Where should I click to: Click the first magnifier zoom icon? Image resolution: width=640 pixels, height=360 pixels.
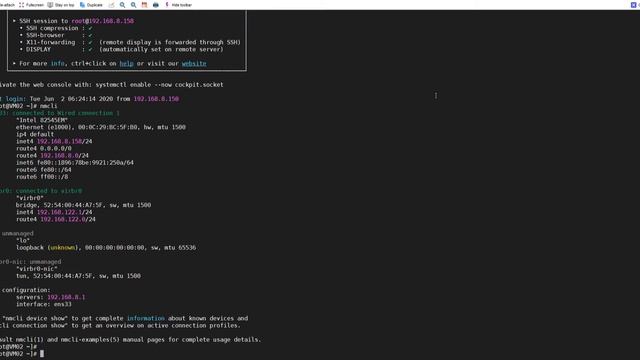122,5
